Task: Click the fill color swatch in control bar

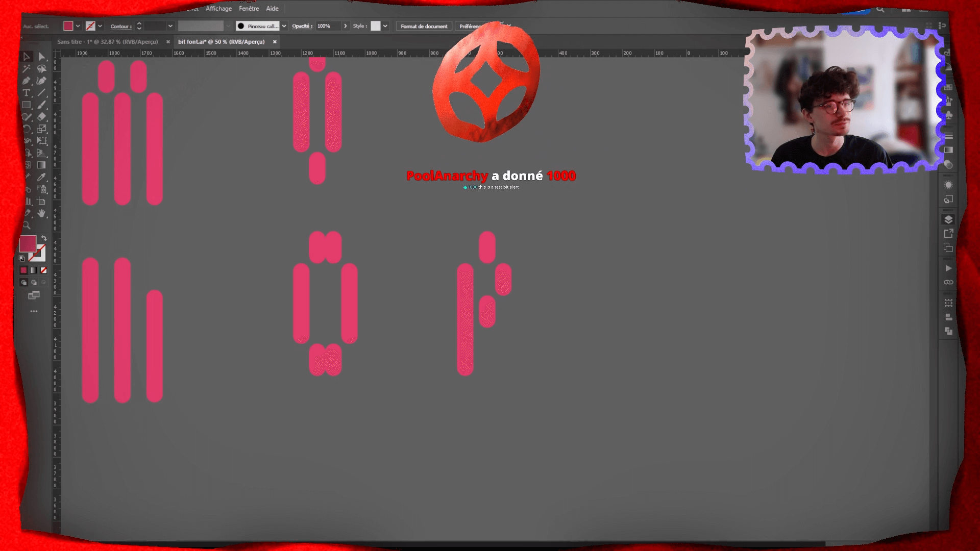Action: point(68,26)
